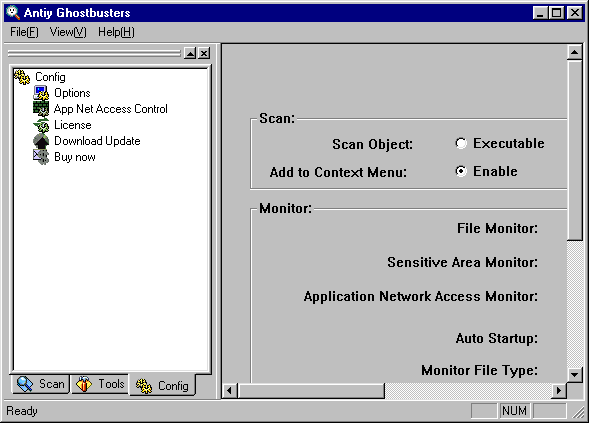The image size is (589, 423).
Task: Close the side panel with its X button
Action: [204, 53]
